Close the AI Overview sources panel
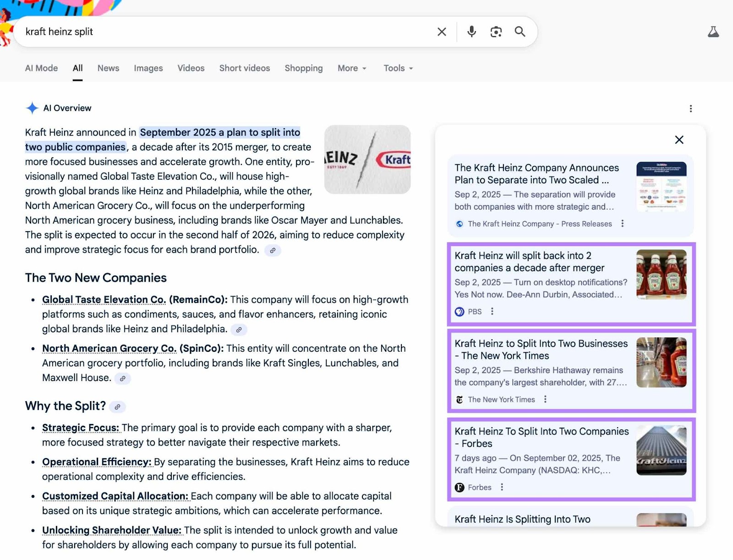This screenshot has height=560, width=733. coord(679,140)
